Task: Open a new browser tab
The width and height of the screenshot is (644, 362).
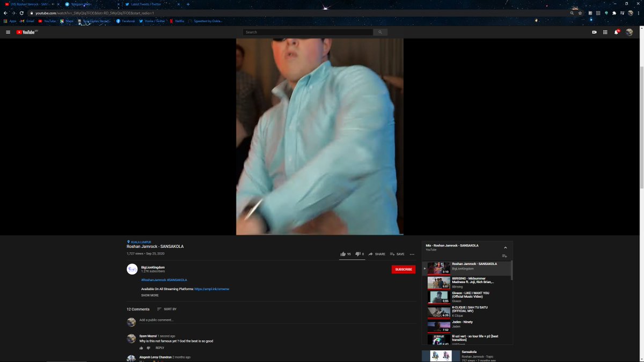Action: (188, 4)
